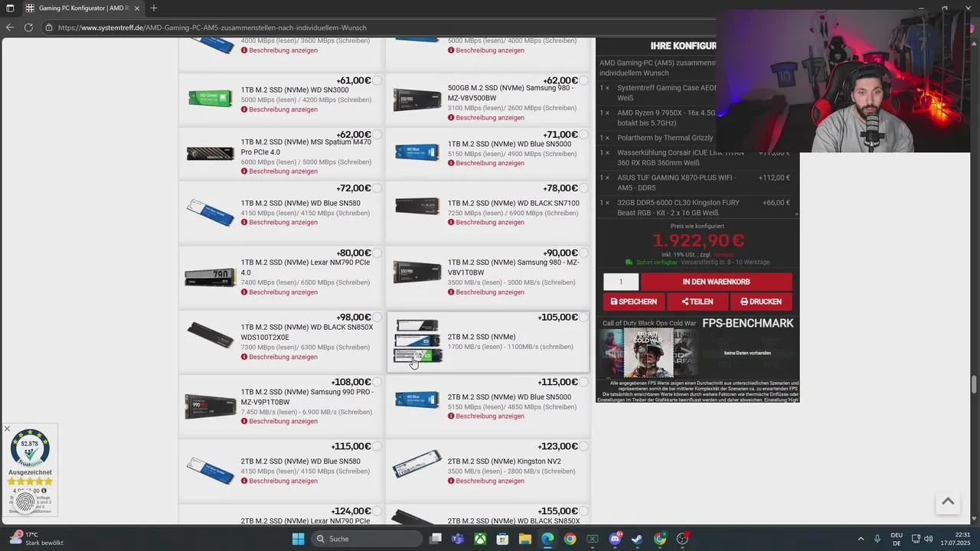The width and height of the screenshot is (980, 551).
Task: Edit the quantity input field
Action: click(621, 282)
